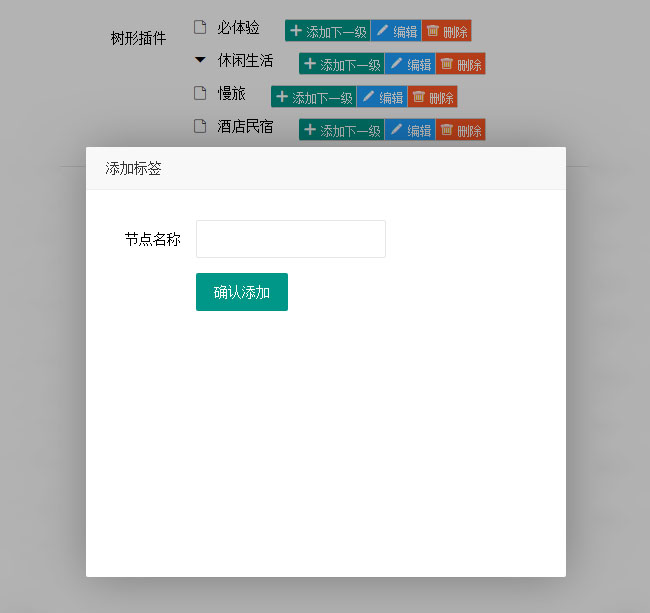Screen dimensions: 650x613
Task: Delete the 慢旅 node
Action: point(432,97)
